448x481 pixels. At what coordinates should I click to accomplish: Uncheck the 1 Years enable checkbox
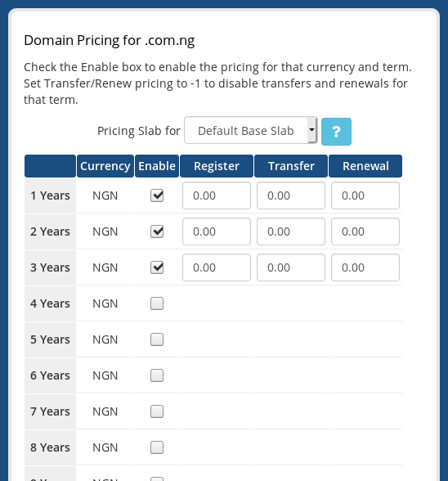[x=157, y=196]
